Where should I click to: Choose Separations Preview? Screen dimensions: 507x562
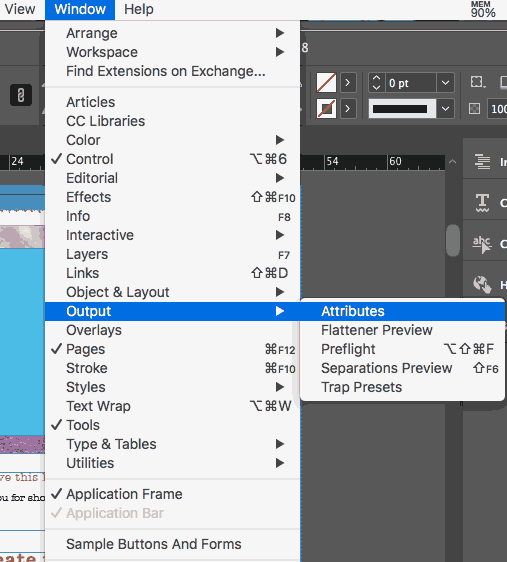tap(403, 368)
